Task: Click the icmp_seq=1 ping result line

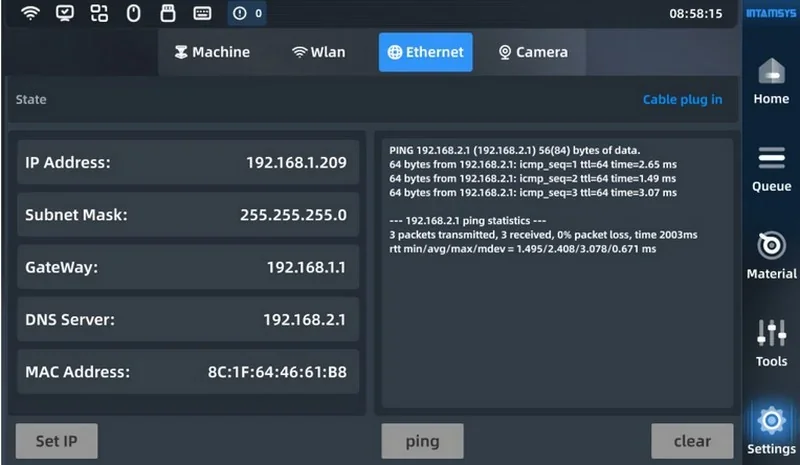Action: pyautogui.click(x=533, y=164)
